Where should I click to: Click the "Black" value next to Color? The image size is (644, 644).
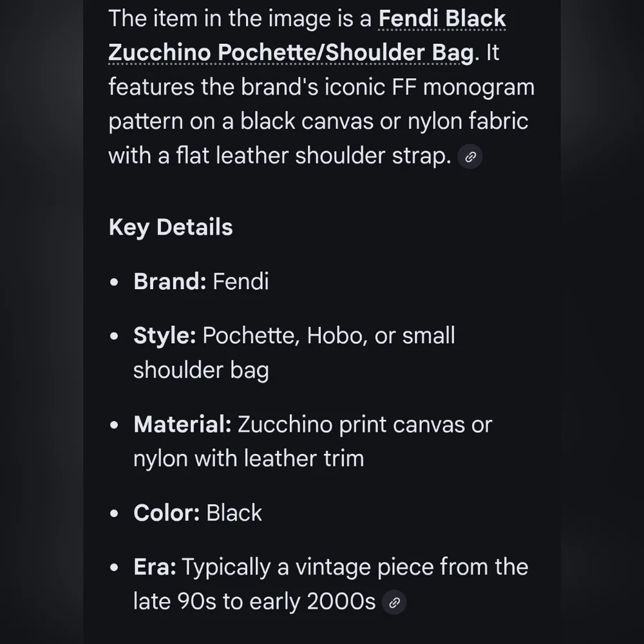pos(234,513)
